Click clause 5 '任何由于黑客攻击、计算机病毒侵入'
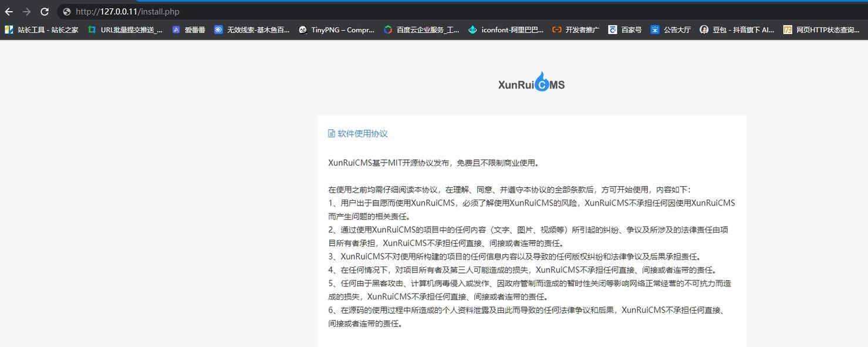The height and width of the screenshot is (347, 868). point(530,290)
